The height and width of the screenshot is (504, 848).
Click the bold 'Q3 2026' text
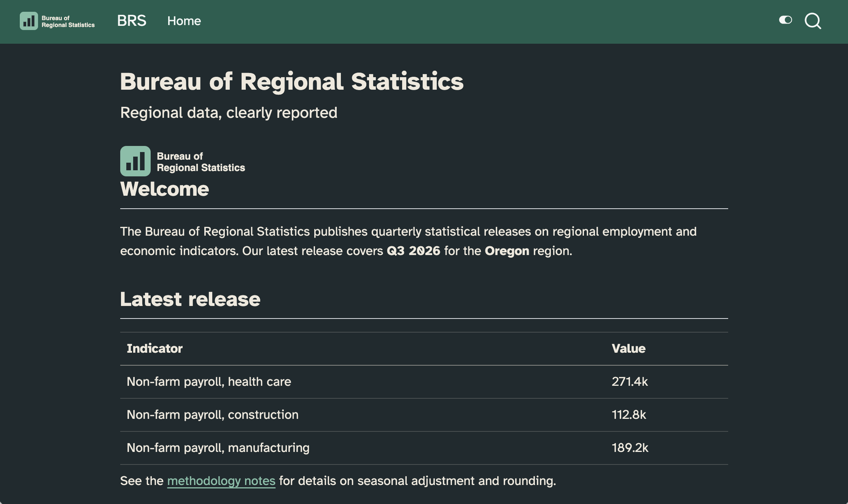[x=414, y=251]
